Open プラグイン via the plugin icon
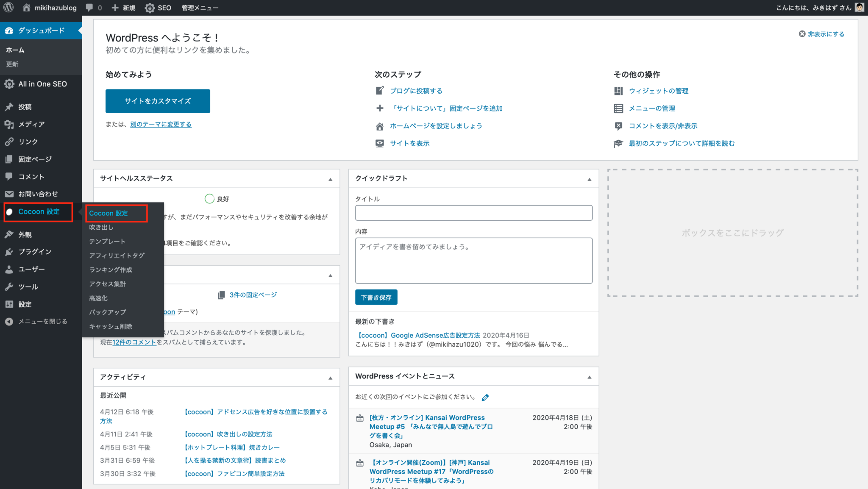 pos(9,252)
